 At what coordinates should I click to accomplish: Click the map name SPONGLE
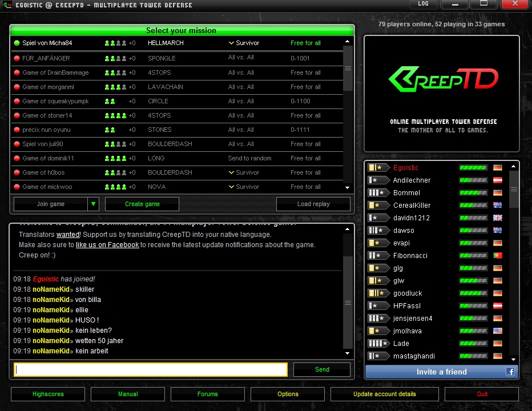coord(162,58)
